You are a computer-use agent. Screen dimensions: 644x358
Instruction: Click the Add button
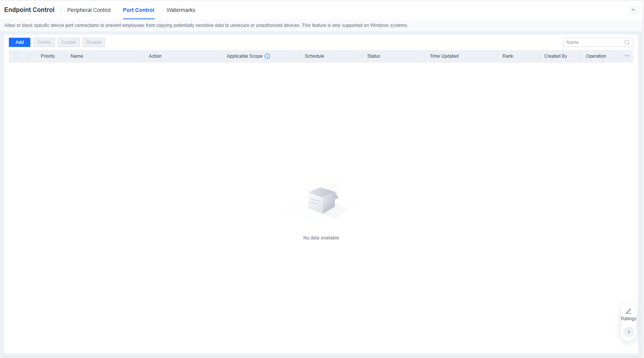[20, 42]
